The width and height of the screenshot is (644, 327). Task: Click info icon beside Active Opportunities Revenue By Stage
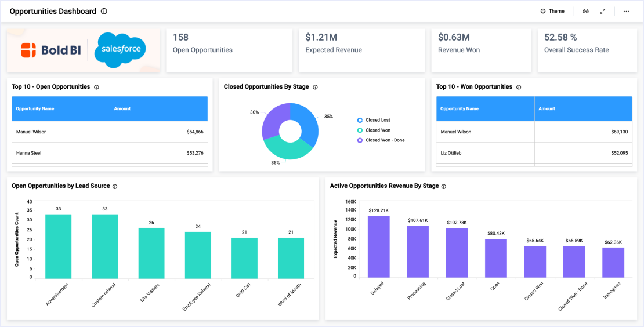point(444,186)
